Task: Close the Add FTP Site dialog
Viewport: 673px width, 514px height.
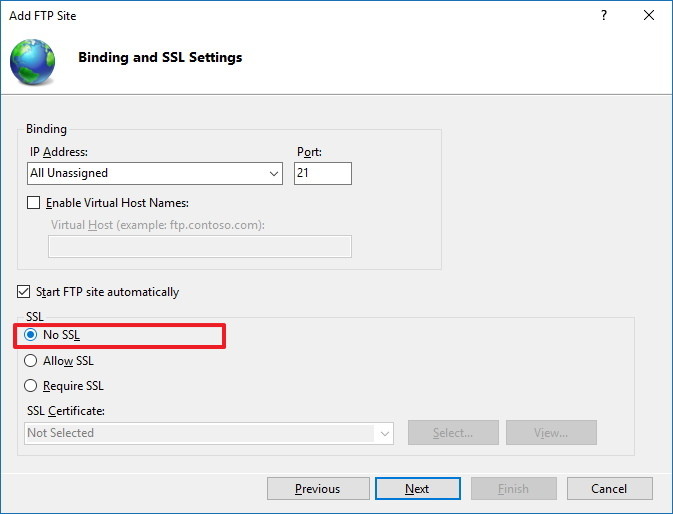Action: [649, 15]
